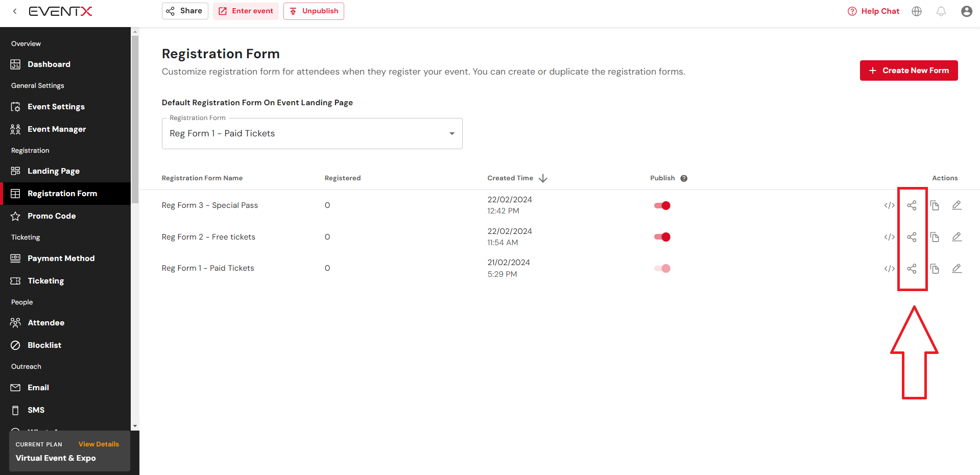The width and height of the screenshot is (980, 475).
Task: Open SMS outreach
Action: pyautogui.click(x=65, y=410)
